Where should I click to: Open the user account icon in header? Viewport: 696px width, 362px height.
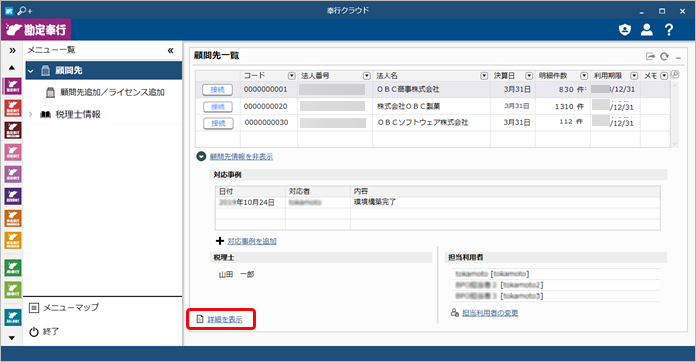tap(647, 30)
